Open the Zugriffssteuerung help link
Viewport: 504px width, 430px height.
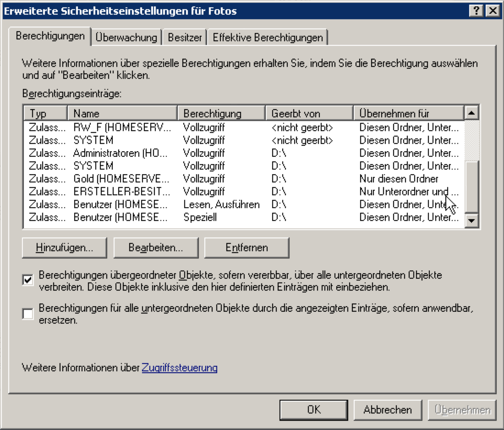coord(179,368)
